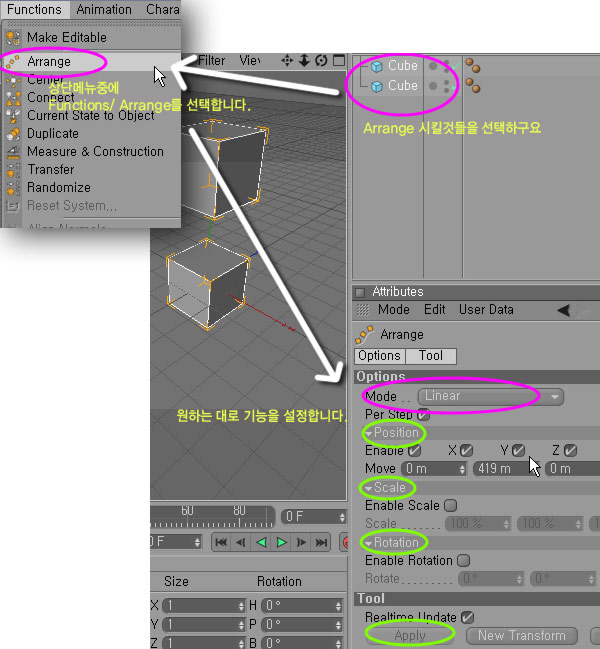Click the Arrange icon in Functions menu

coord(13,62)
